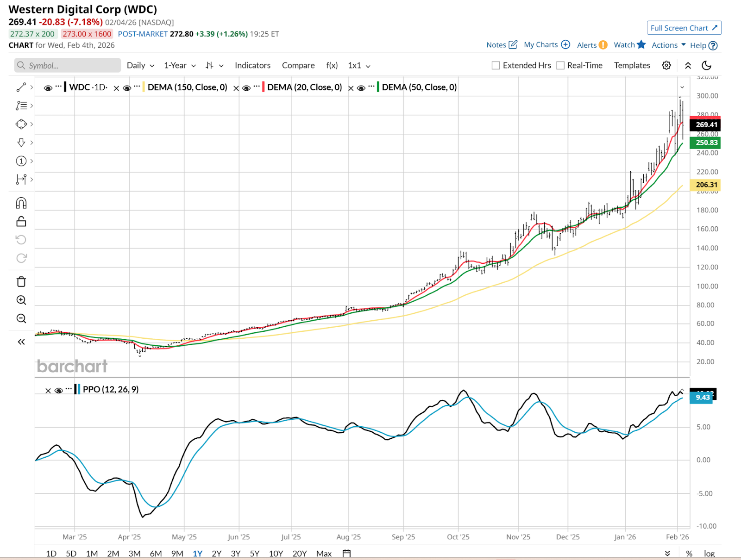Expand the 1-Year period dropdown
Screen dimensions: 741x560
pyautogui.click(x=180, y=65)
